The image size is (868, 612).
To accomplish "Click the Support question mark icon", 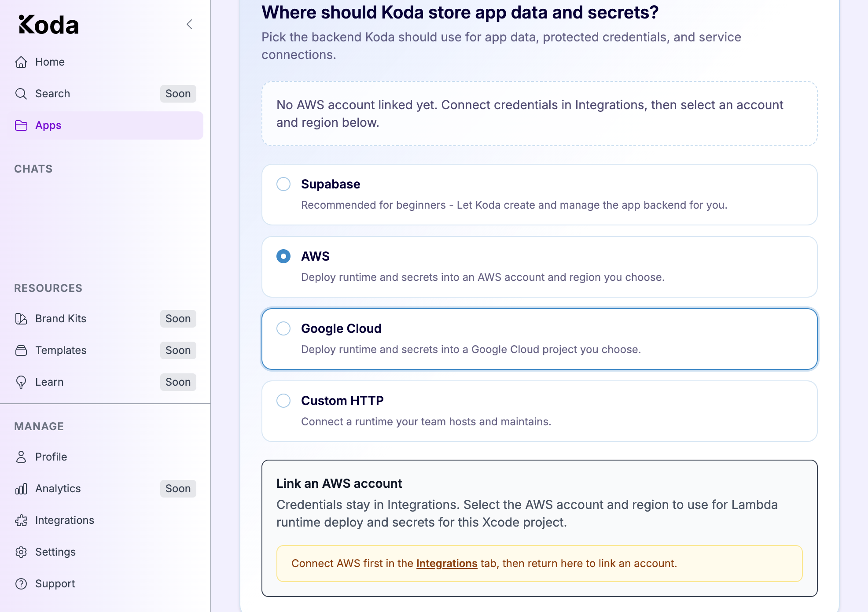I will tap(21, 584).
